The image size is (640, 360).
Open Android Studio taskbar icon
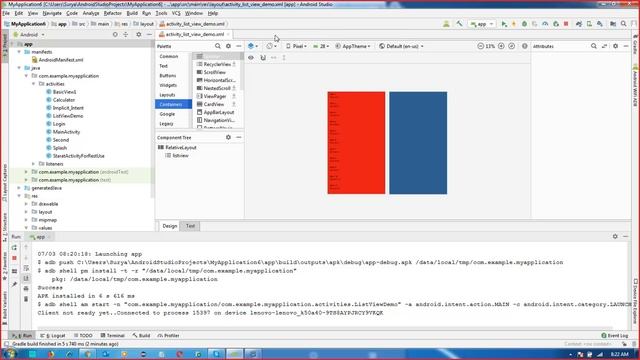(234, 354)
